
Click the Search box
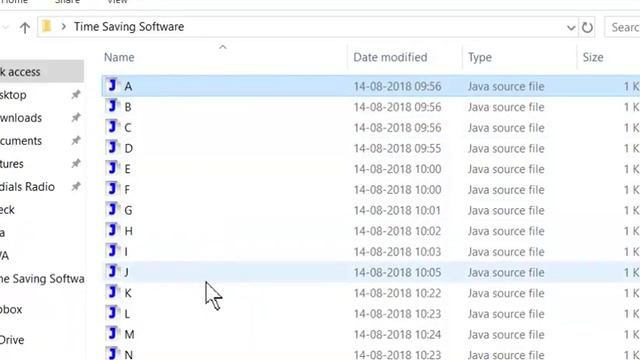[622, 27]
